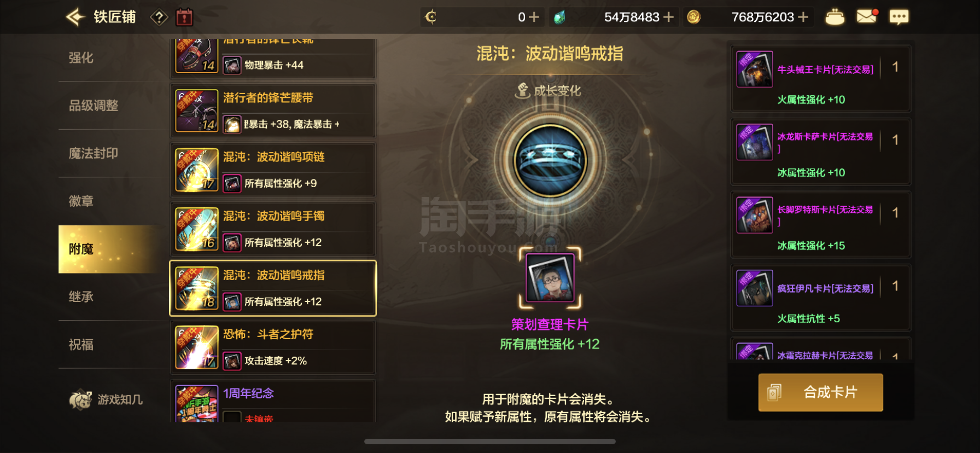
Task: Choose 牛头械王卡片 from card list
Action: 820,79
